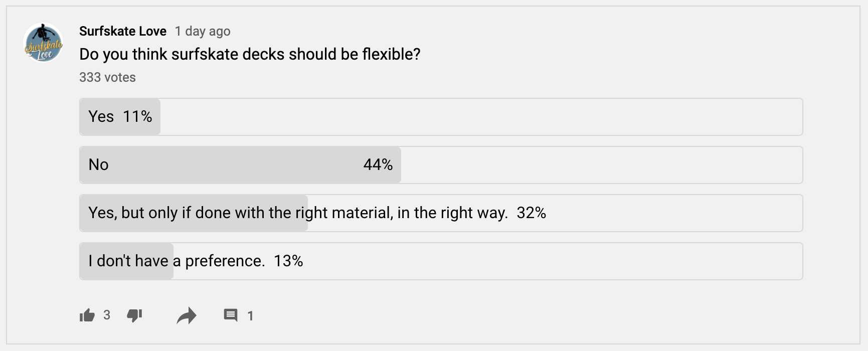This screenshot has height=351, width=868.
Task: Like the poll with thumbs up
Action: pos(87,315)
